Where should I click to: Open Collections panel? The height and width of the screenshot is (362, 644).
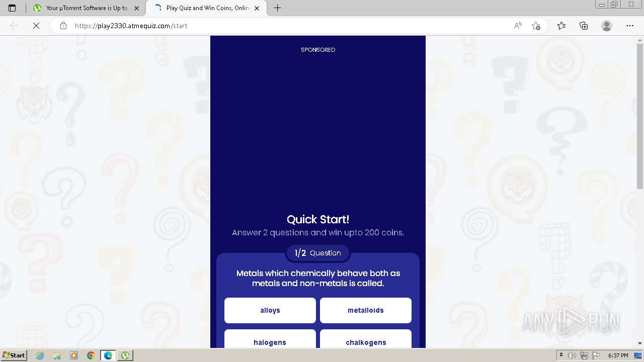(584, 26)
